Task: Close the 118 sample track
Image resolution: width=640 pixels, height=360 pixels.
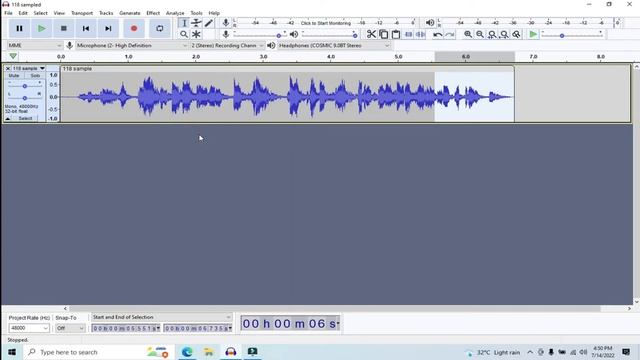Action: tap(8, 68)
